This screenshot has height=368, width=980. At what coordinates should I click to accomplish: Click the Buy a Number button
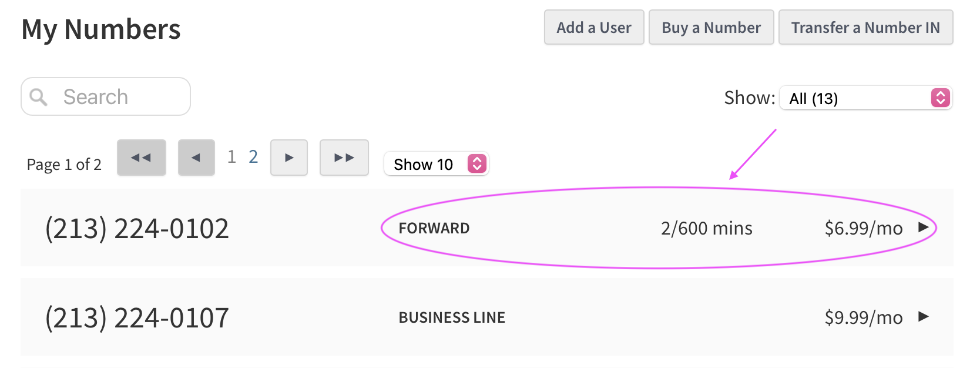pyautogui.click(x=711, y=27)
